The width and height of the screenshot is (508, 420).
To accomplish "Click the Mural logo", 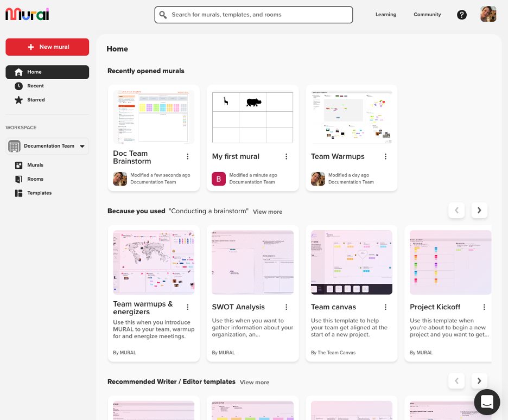I will point(27,14).
